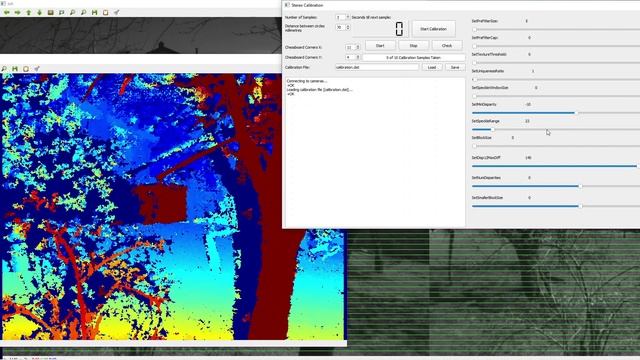Screen dimensions: 640x360
Task: Click the SetNumDisparities slider handle
Action: pos(580,186)
